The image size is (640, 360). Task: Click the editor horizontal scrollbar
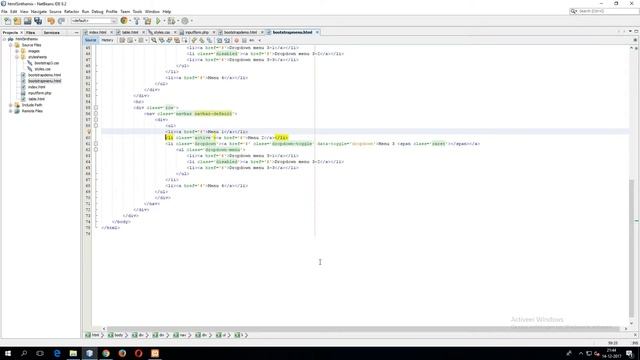(363, 328)
